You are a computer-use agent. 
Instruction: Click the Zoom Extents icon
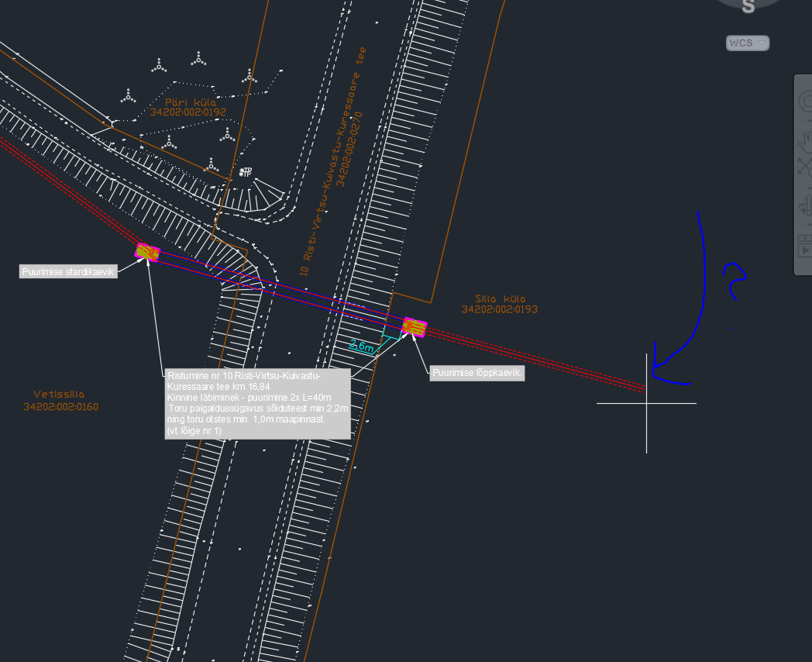pyautogui.click(x=806, y=165)
